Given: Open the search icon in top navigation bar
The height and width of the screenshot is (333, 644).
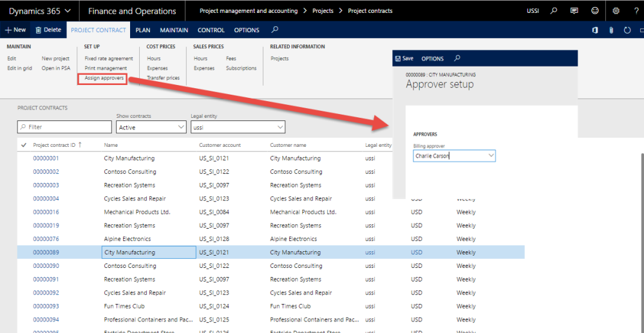Looking at the screenshot, I should 554,11.
